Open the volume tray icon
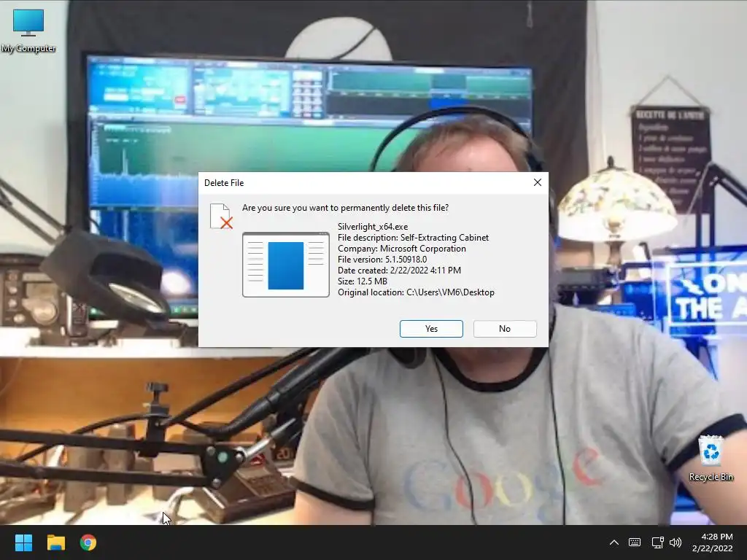This screenshot has height=560, width=747. pos(676,542)
